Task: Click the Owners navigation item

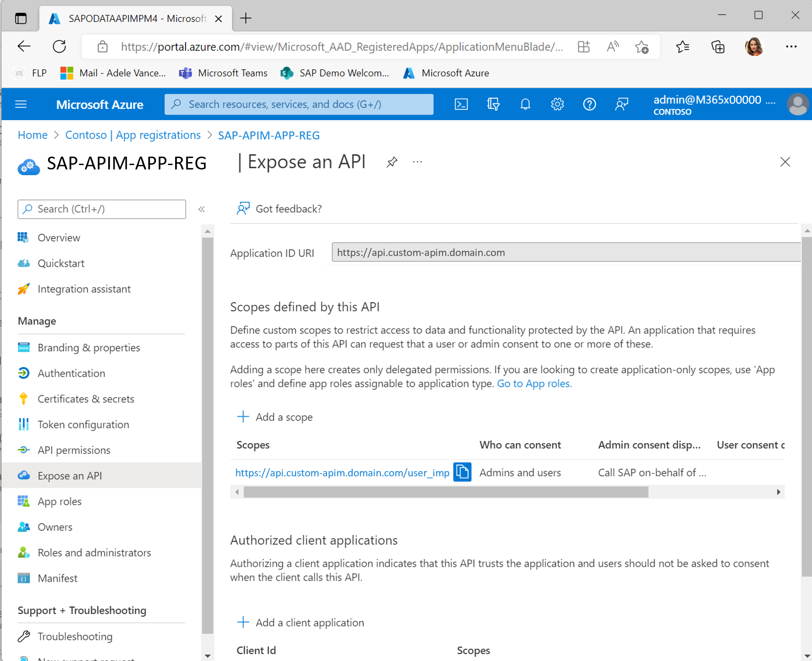Action: pos(55,526)
